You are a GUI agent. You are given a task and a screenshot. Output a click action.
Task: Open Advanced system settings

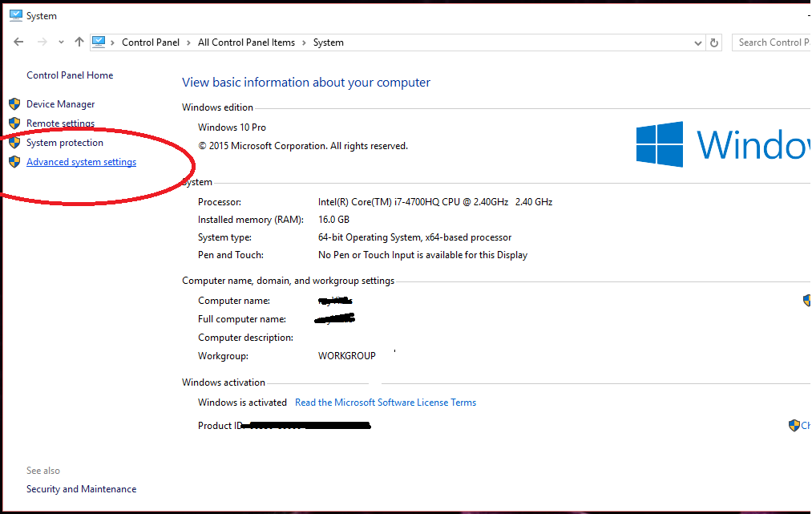81,162
